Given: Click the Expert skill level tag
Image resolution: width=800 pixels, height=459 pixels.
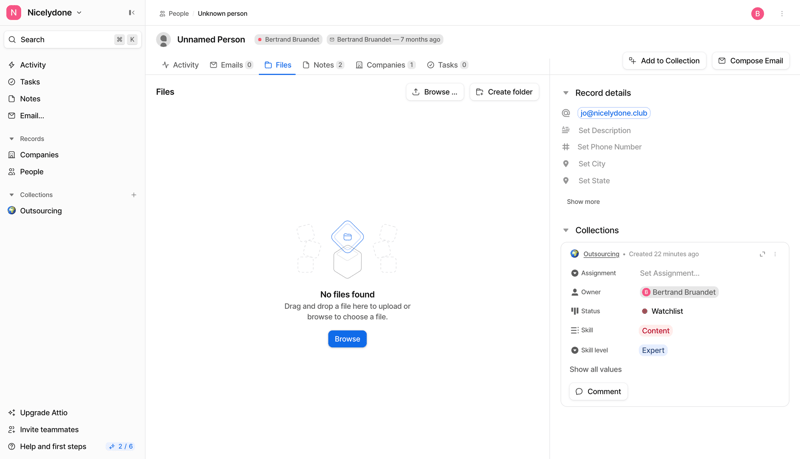Looking at the screenshot, I should [x=653, y=350].
